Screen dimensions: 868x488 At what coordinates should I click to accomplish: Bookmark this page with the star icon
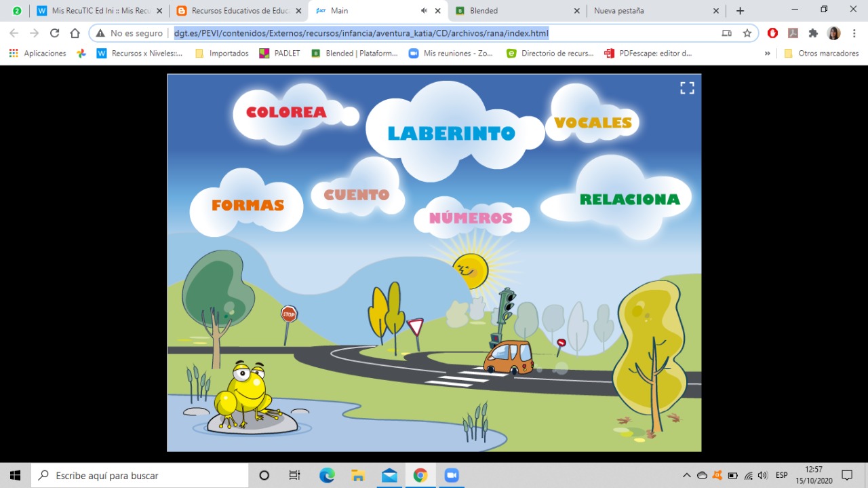(x=747, y=33)
